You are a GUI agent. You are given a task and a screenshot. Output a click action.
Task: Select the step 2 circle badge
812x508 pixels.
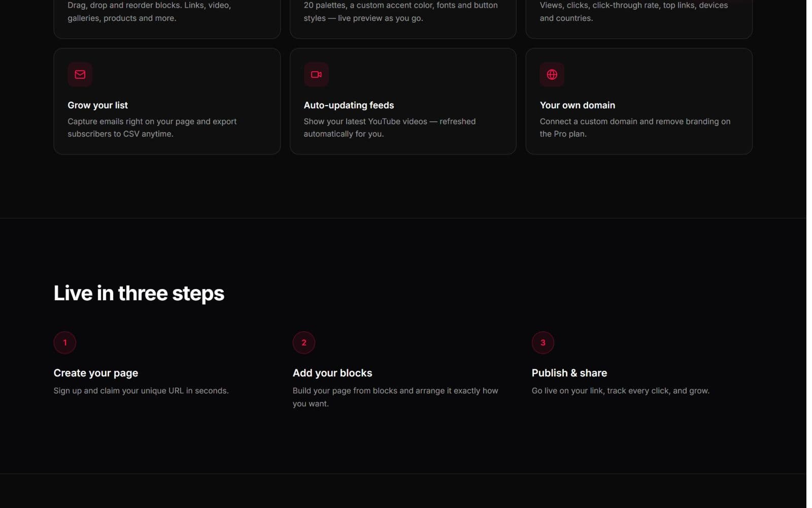[x=304, y=342]
